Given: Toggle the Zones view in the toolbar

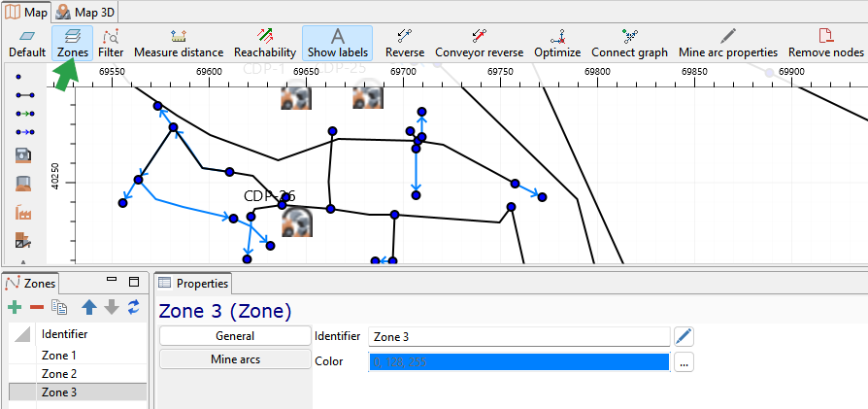Looking at the screenshot, I should [72, 43].
